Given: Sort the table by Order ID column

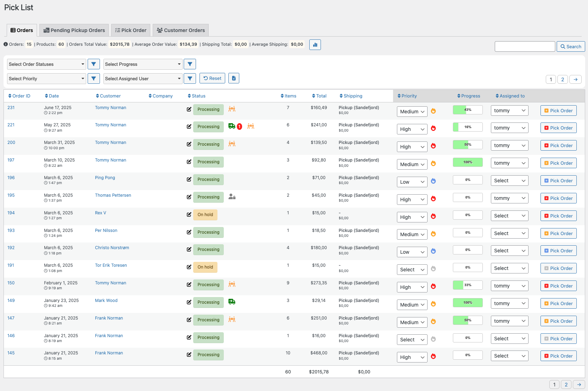Looking at the screenshot, I should [x=19, y=96].
